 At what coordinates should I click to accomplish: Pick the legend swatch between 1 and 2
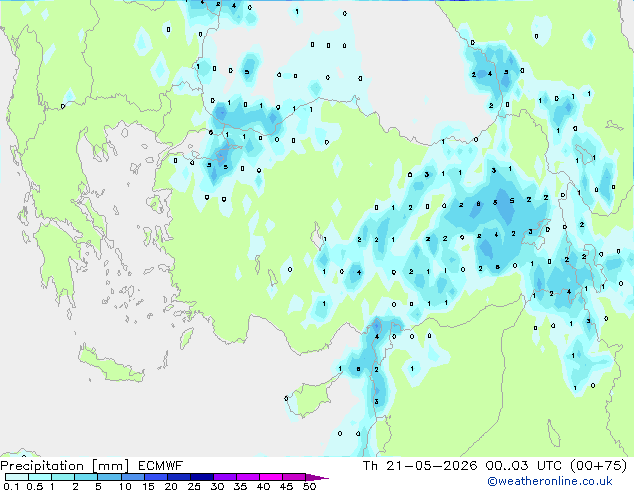coord(63,477)
